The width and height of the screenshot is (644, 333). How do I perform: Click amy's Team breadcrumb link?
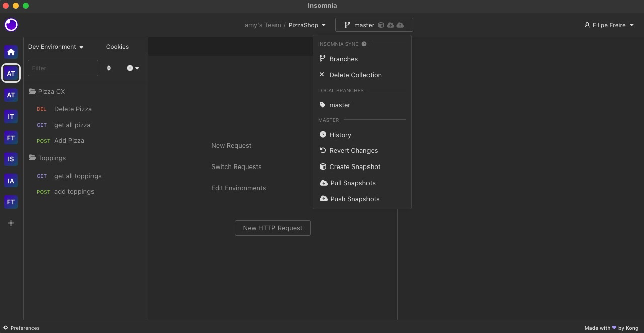point(262,25)
